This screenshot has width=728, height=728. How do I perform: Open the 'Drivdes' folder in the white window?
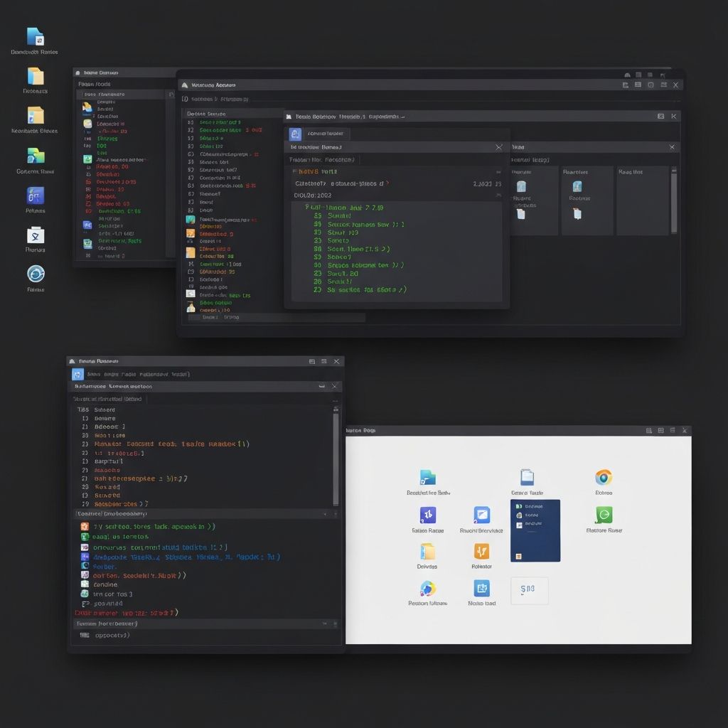pyautogui.click(x=427, y=552)
